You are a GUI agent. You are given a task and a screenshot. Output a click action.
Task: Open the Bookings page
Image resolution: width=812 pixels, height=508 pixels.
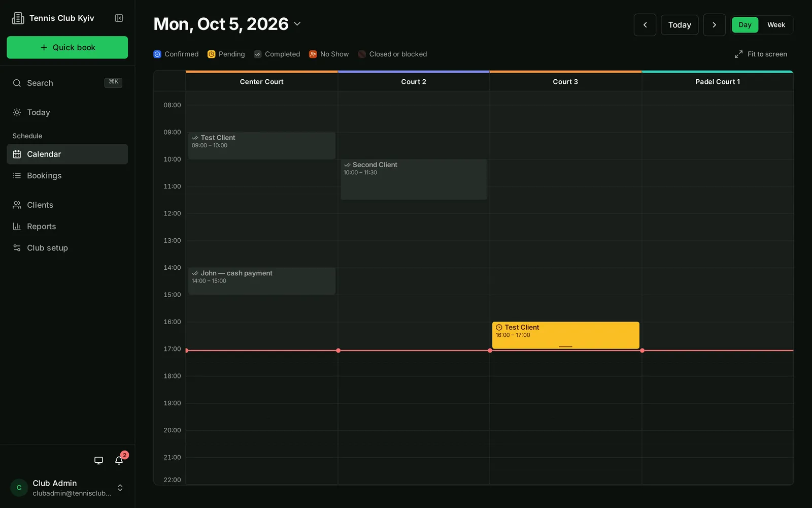67,176
